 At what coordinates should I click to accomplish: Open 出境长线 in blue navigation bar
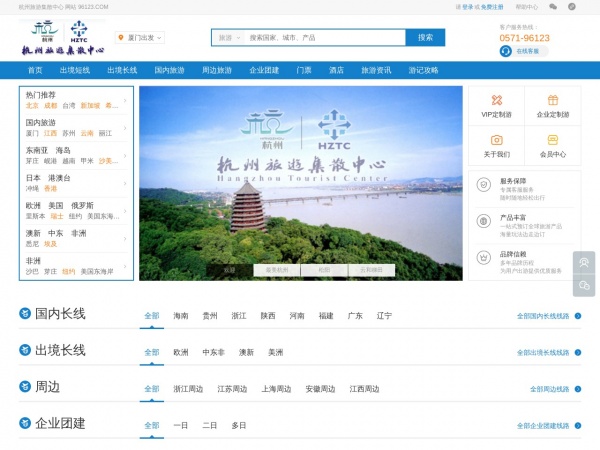point(122,70)
